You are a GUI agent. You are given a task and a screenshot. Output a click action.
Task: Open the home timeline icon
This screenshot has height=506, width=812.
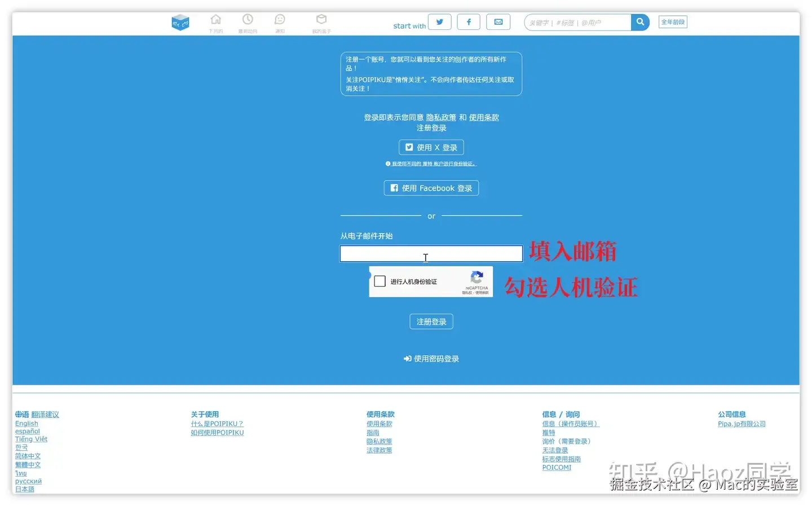point(215,20)
